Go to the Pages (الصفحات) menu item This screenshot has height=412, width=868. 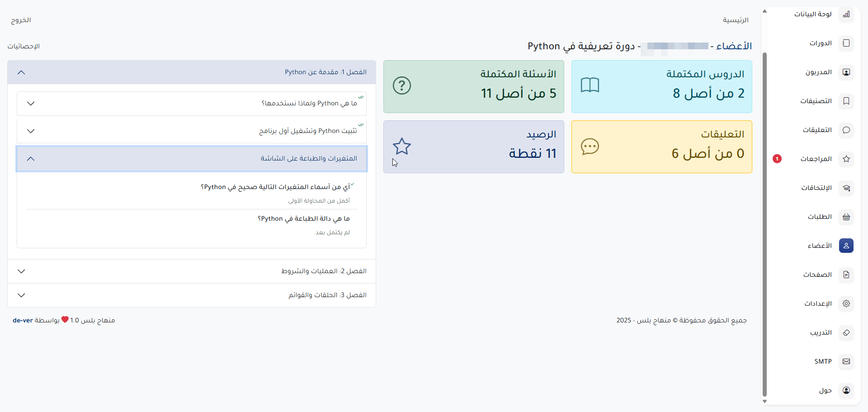tap(817, 275)
